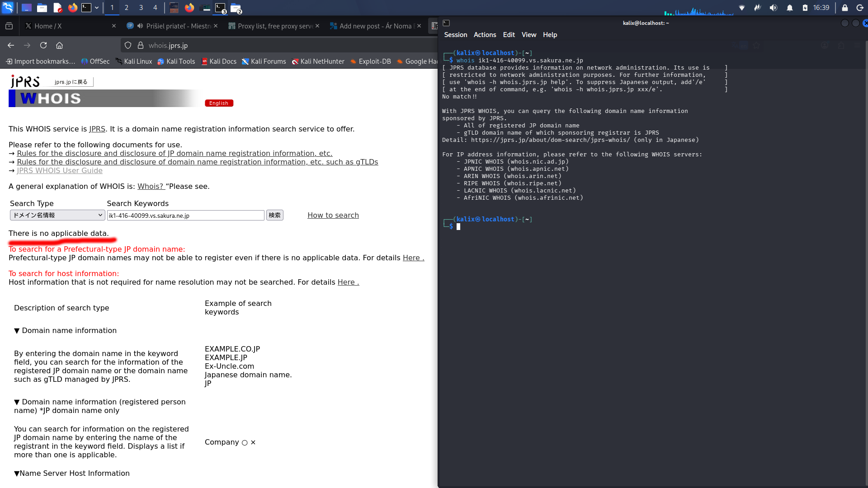The image size is (868, 488).
Task: Click the show desktop panel icon
Action: click(27, 8)
